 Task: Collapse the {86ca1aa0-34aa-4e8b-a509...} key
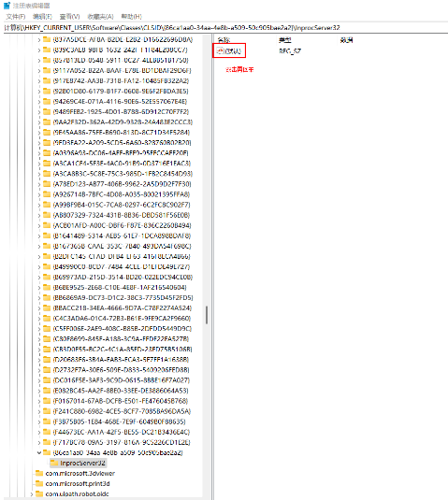39,452
